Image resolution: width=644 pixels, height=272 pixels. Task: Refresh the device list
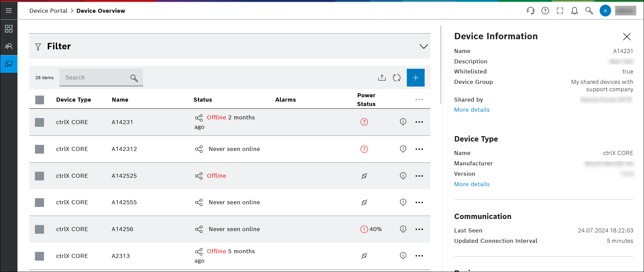(397, 78)
